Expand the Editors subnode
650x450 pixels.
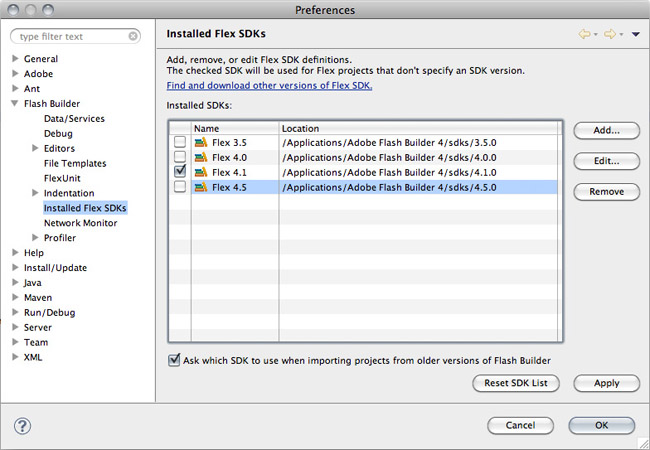[35, 148]
